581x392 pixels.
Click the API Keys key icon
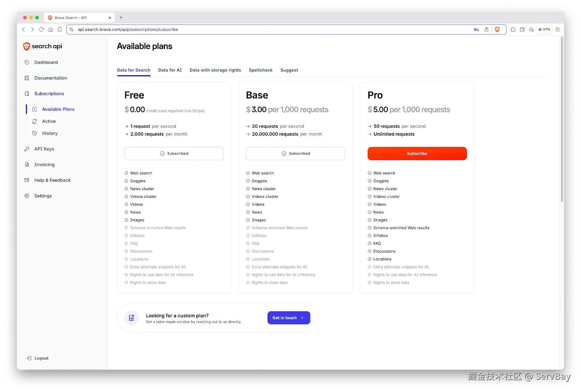[x=27, y=149]
